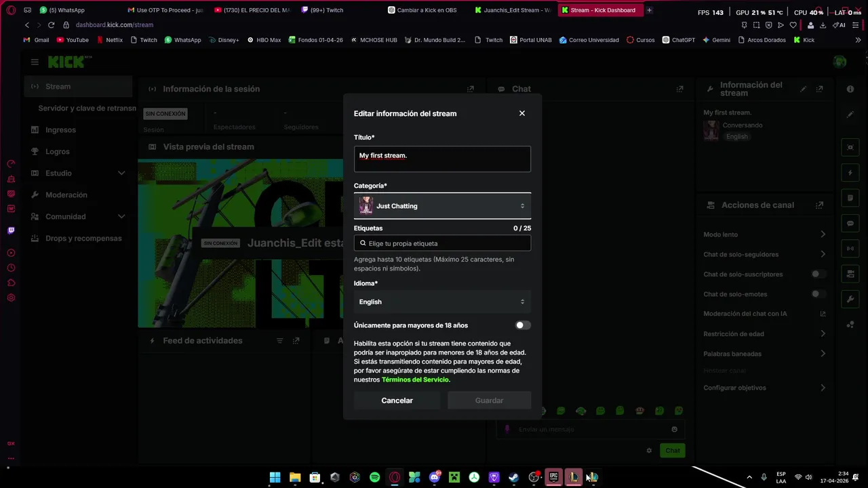Expand Palabras baneadas settings
This screenshot has width=868, height=488.
pyautogui.click(x=823, y=354)
